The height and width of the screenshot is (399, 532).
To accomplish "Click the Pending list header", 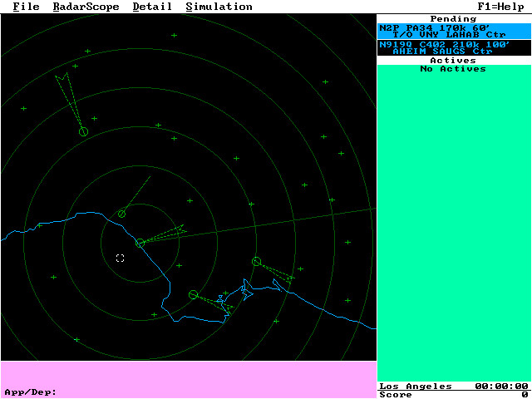I will point(453,18).
